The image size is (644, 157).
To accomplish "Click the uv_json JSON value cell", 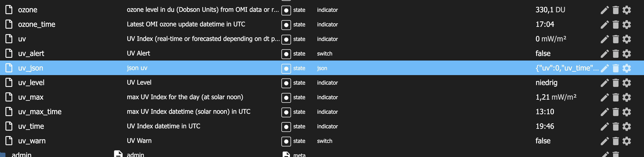I will (x=566, y=68).
